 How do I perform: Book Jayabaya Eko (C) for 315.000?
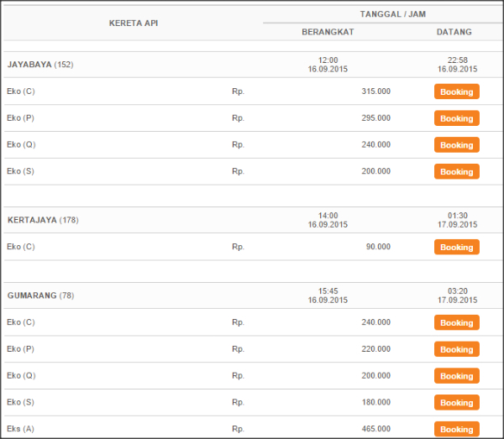pos(456,91)
